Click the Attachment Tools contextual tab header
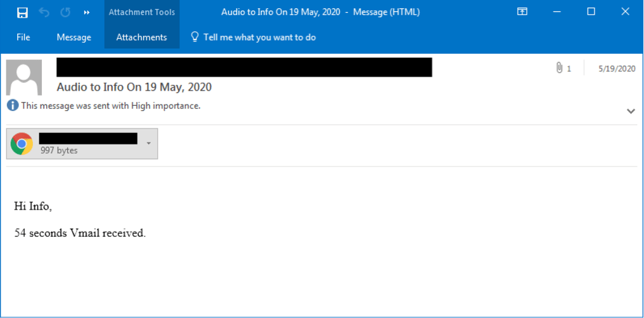This screenshot has height=318, width=644. click(x=141, y=12)
